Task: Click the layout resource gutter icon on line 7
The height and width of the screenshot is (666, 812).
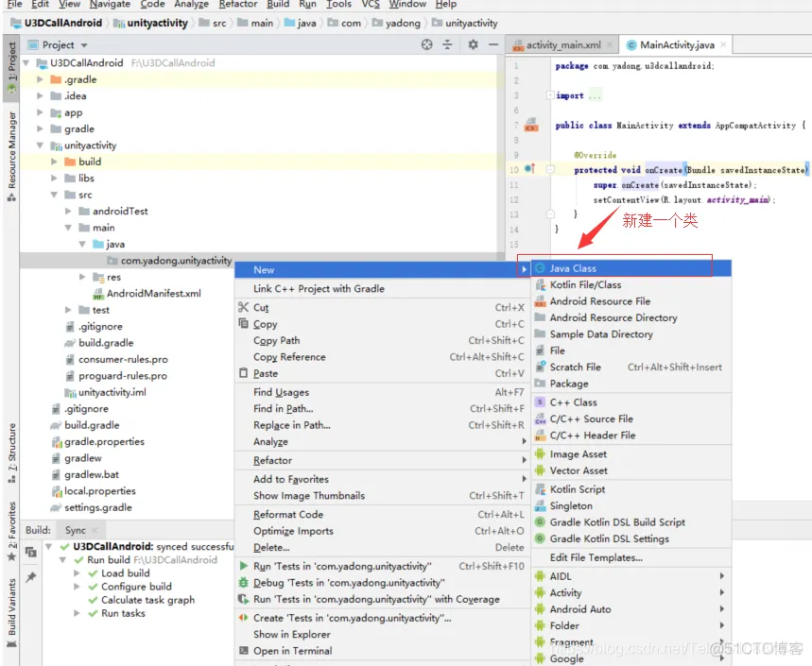Action: click(531, 125)
